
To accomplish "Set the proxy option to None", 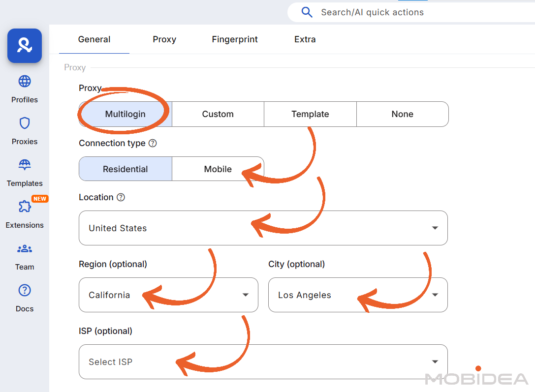I will click(402, 114).
